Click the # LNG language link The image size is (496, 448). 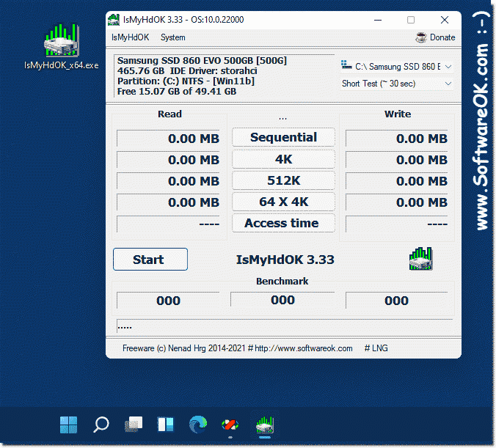(x=376, y=348)
